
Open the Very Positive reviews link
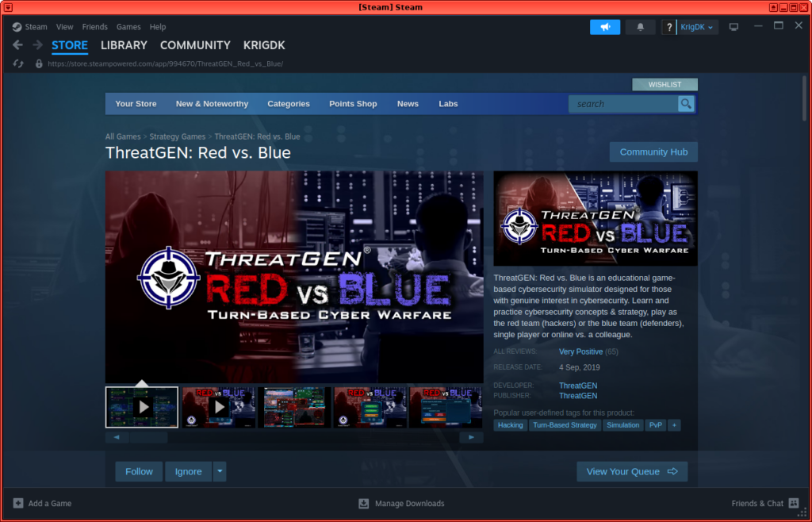[580, 351]
